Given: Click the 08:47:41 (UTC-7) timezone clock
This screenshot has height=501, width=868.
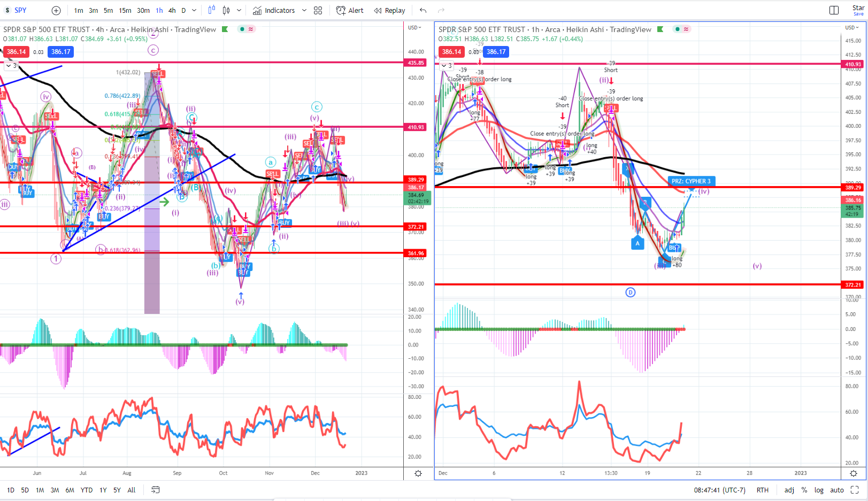Looking at the screenshot, I should (x=719, y=490).
